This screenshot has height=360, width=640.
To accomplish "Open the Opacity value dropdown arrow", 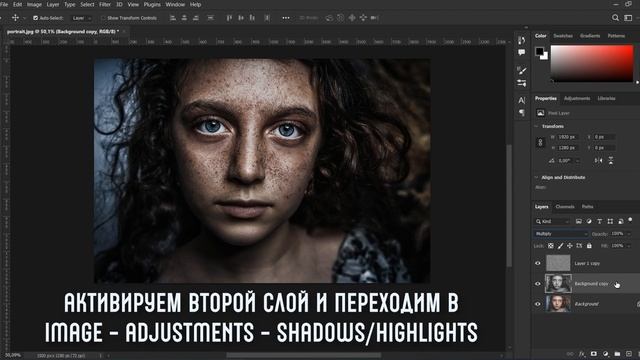I will click(629, 234).
